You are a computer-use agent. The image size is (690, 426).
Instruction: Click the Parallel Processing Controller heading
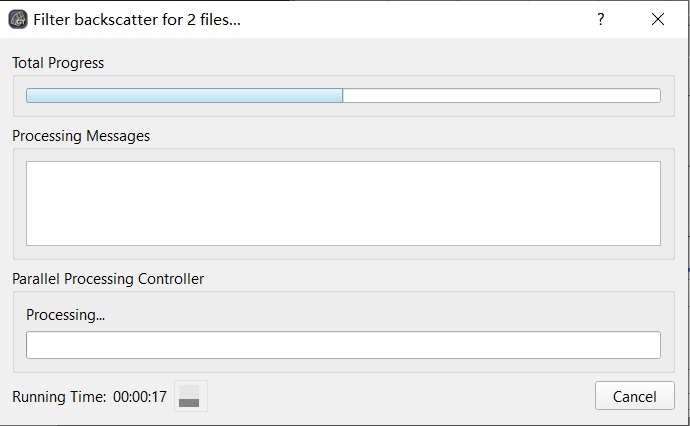(108, 279)
